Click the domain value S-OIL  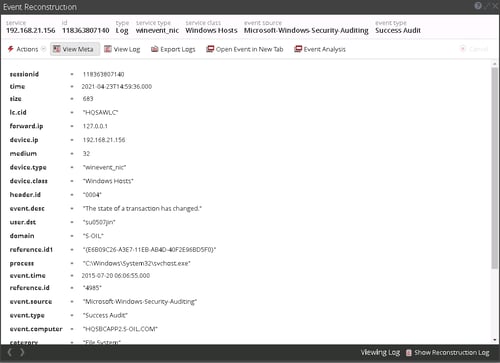[93, 236]
